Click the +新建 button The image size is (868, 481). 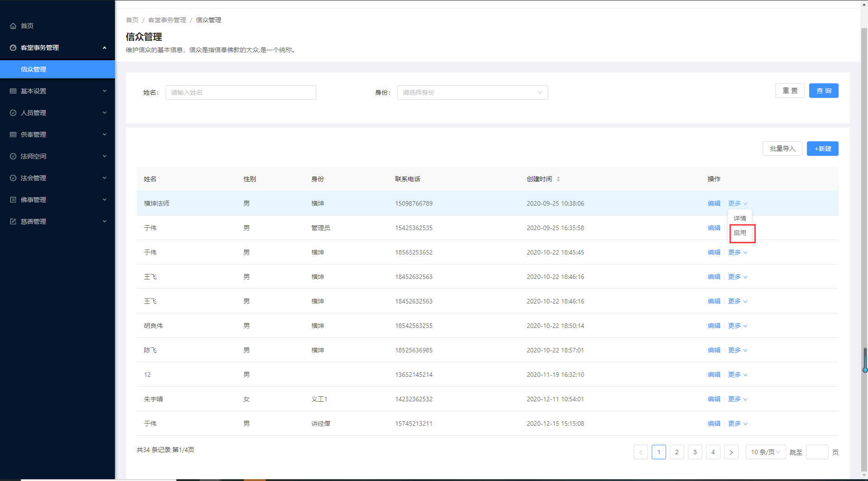823,149
